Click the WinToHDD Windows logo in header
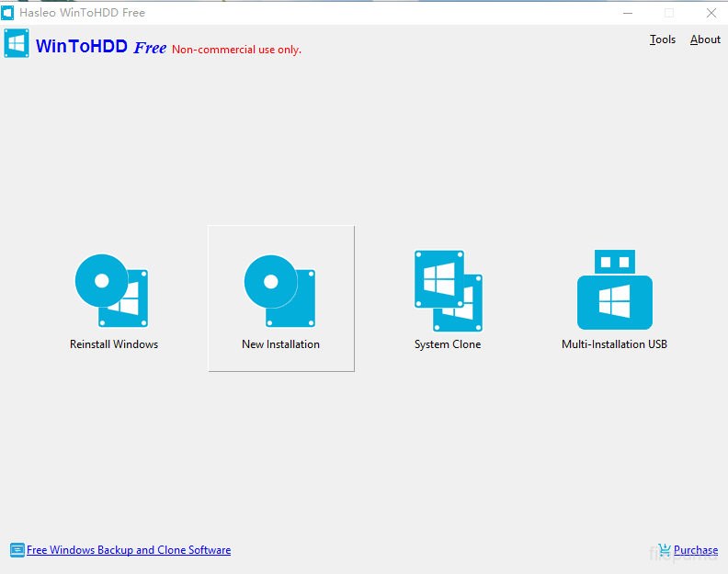728x574 pixels. coord(17,44)
